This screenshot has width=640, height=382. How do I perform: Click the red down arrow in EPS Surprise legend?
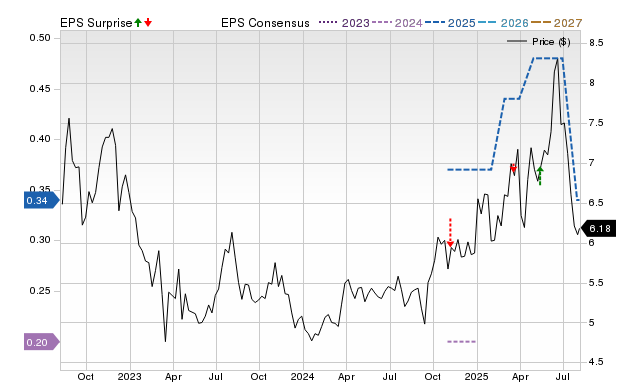(148, 23)
